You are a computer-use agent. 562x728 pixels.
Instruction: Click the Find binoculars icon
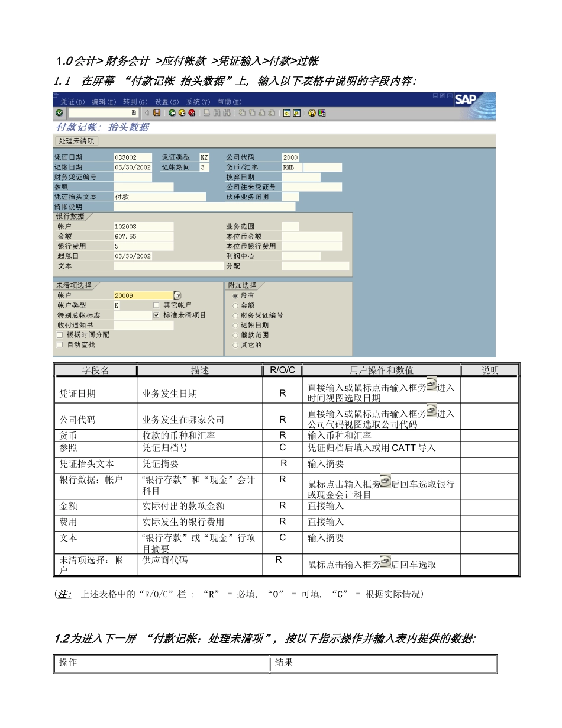217,112
